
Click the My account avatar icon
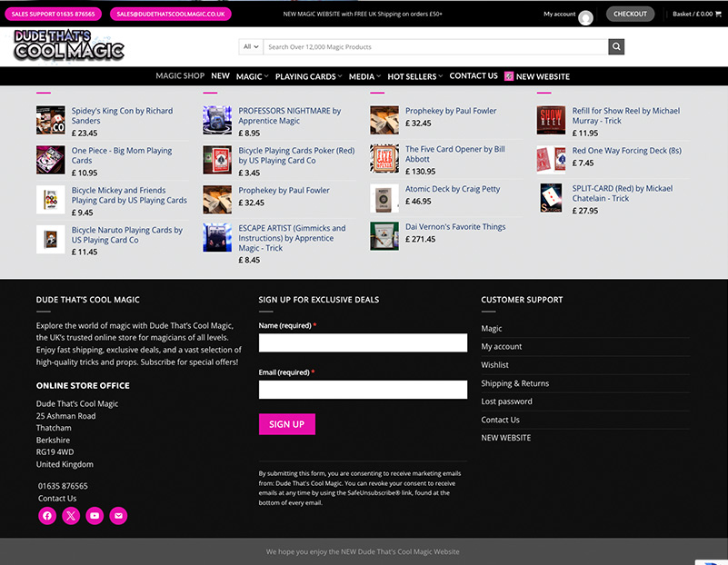pyautogui.click(x=585, y=17)
